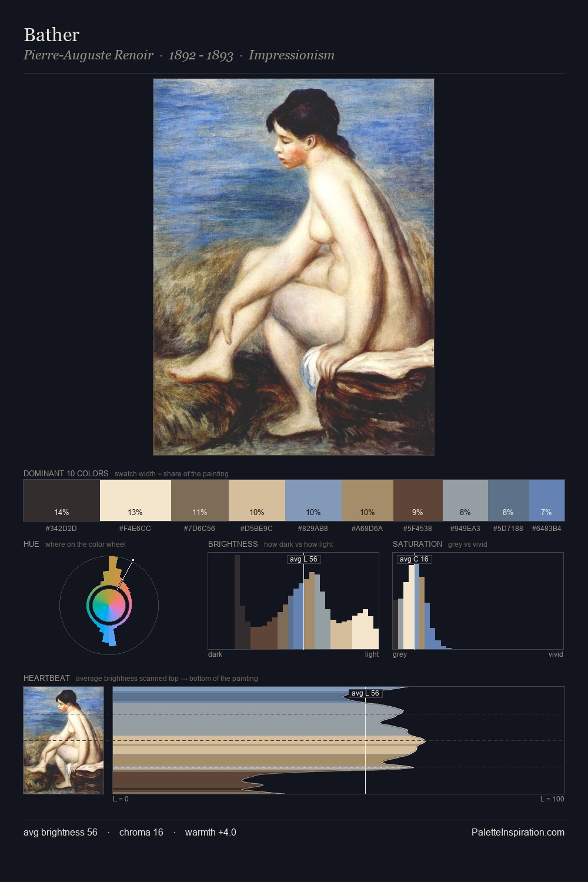Screen dimensions: 588x882
Task: Click the Impressionism style label
Action: pyautogui.click(x=292, y=55)
